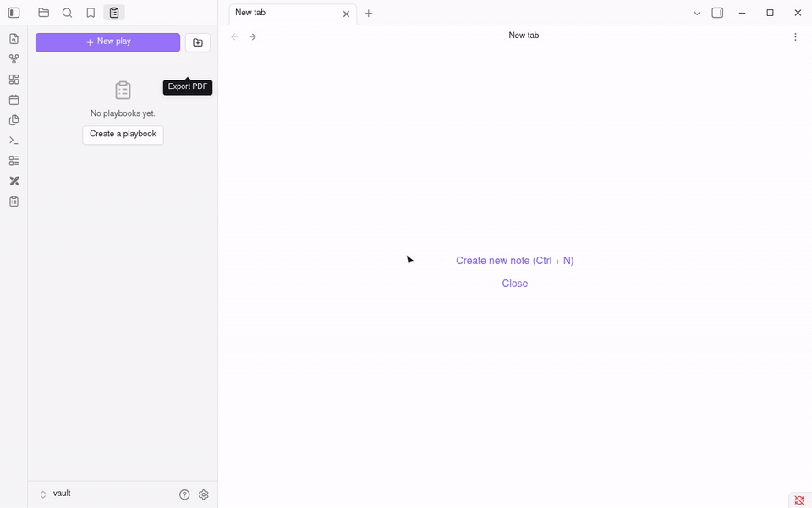Click the New tab title in view header
The width and height of the screenshot is (812, 508).
click(x=524, y=36)
